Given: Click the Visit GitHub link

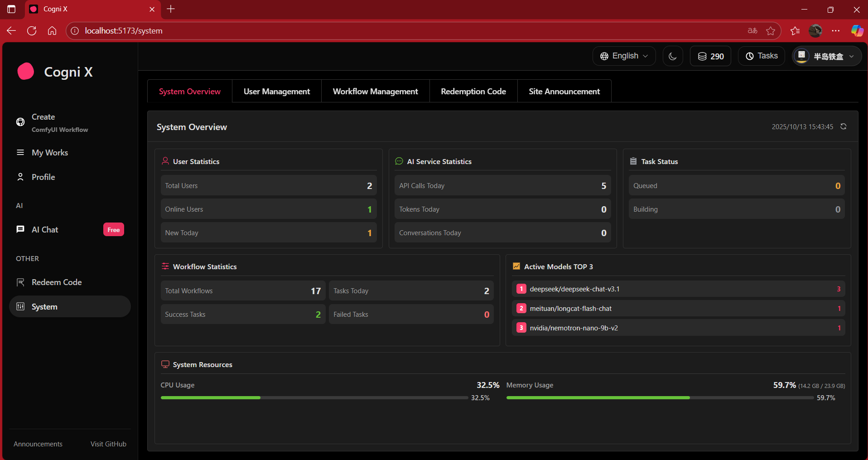Looking at the screenshot, I should (x=108, y=444).
